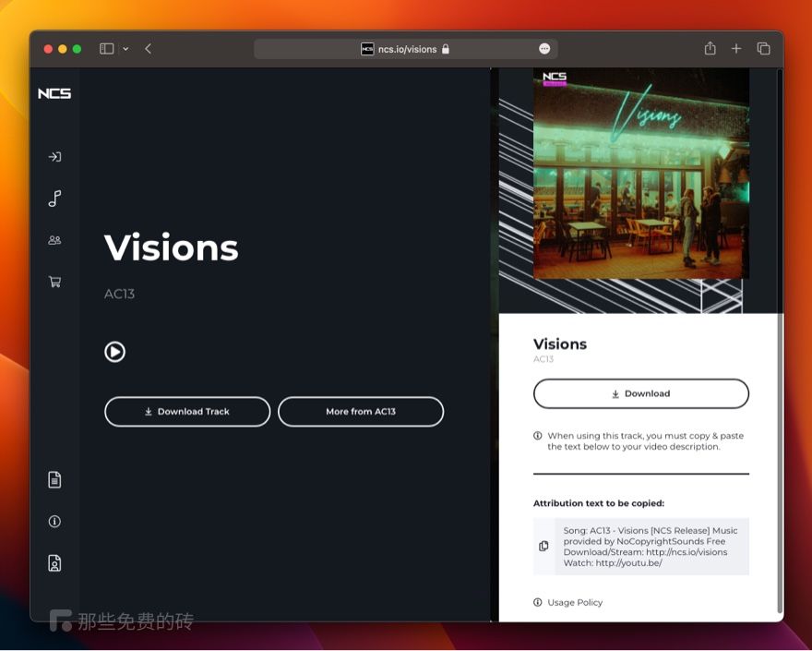The width and height of the screenshot is (812, 651).
Task: Play the Visions track
Action: coord(114,352)
